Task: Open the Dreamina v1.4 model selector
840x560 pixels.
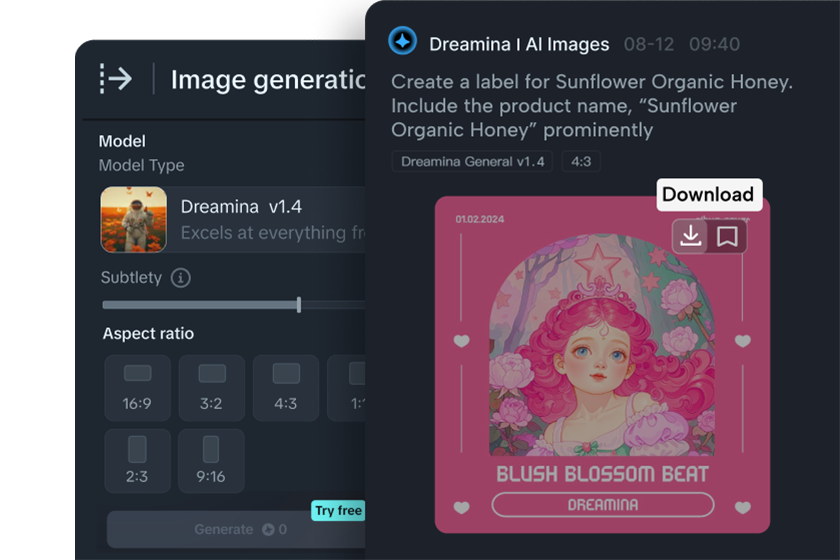Action: 233,219
